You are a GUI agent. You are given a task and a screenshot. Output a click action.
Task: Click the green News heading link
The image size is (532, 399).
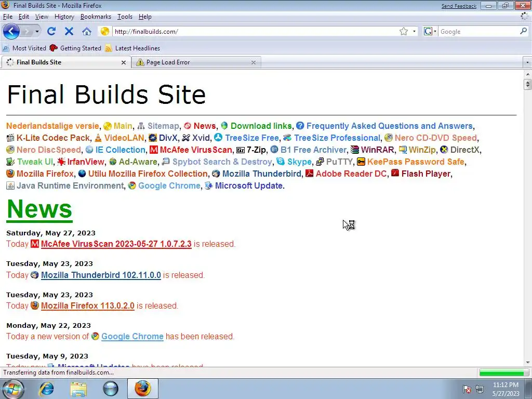coord(39,209)
